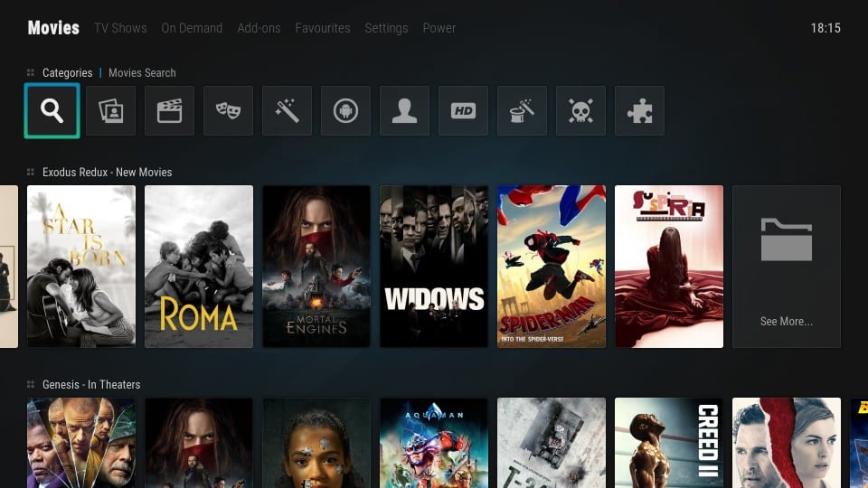Open the Serenity poster with red streak
Image resolution: width=868 pixels, height=488 pixels.
(786, 443)
